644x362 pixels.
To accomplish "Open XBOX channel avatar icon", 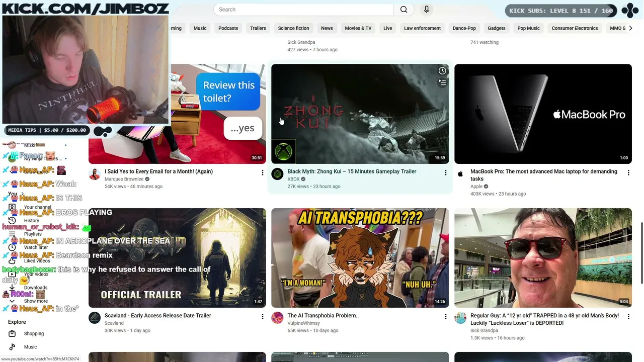I will click(277, 174).
